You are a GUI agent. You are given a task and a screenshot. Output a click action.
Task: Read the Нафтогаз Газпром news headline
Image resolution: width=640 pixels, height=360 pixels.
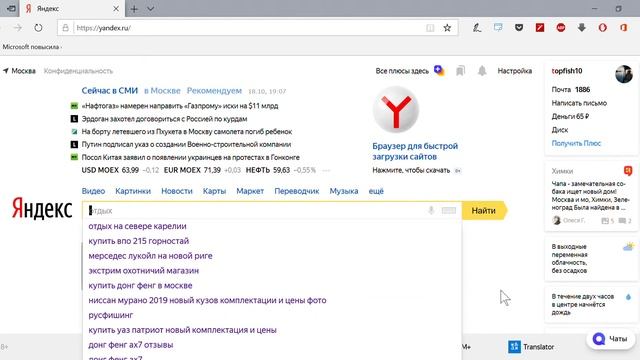(180, 106)
